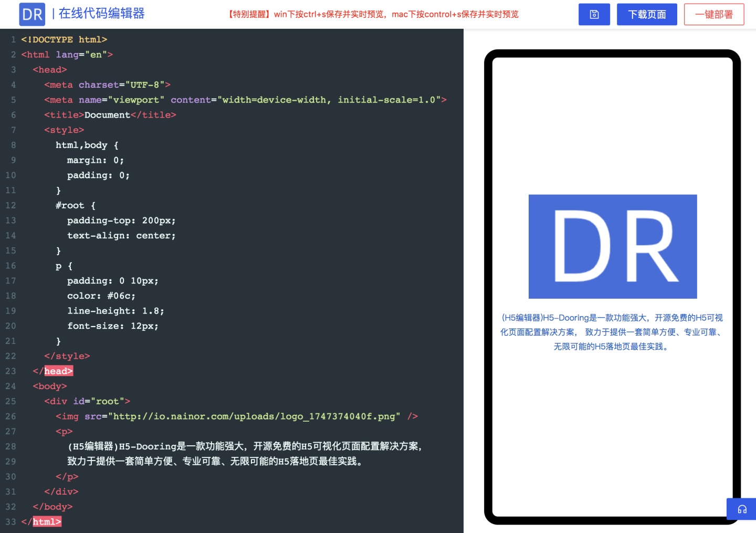Click line number 1 in the gutter
Image resolution: width=756 pixels, height=533 pixels.
pos(13,39)
